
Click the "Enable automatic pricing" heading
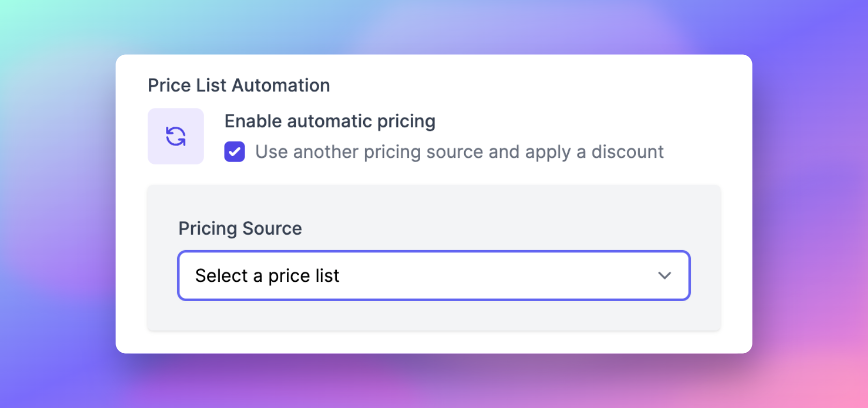[x=330, y=121]
